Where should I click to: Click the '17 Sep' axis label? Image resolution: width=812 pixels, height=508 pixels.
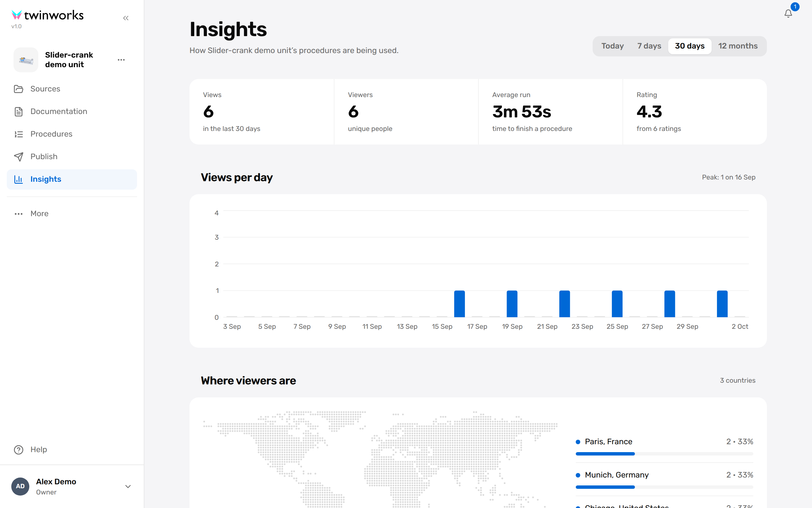click(477, 327)
